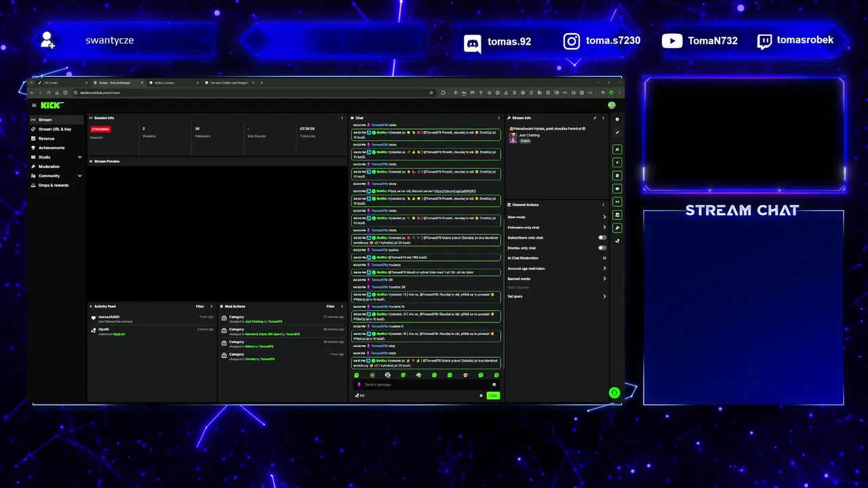Click the wrench widget icon in rail

(x=617, y=228)
